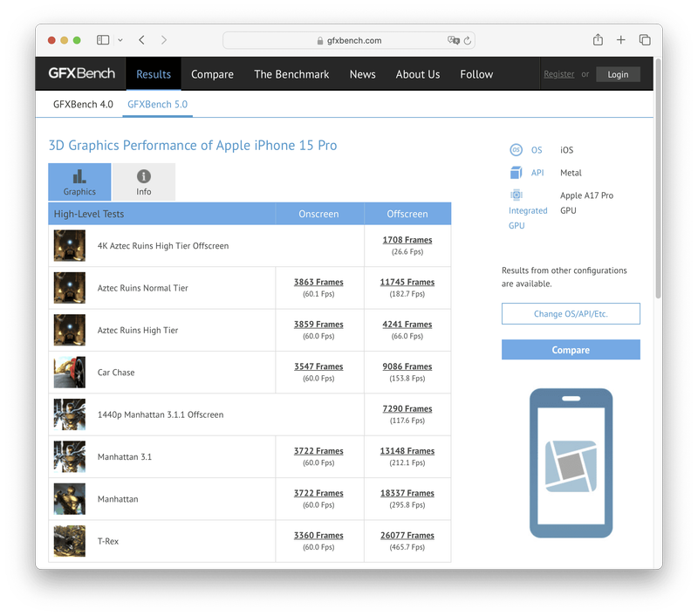Click the Safari share icon
This screenshot has height=616, width=698.
click(x=598, y=40)
